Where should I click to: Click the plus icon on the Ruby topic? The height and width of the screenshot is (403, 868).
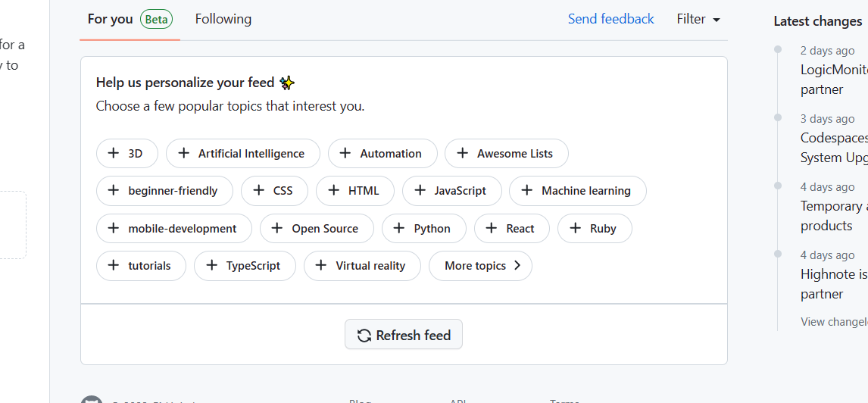click(x=576, y=228)
